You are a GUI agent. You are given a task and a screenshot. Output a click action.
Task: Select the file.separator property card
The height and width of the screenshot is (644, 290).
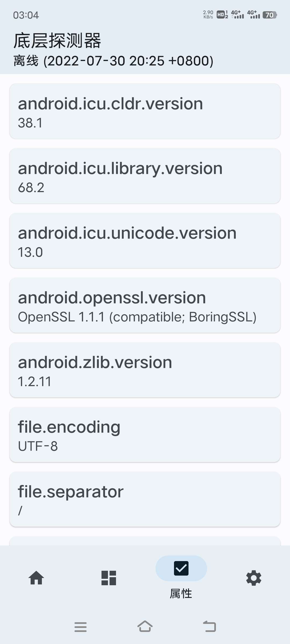tap(145, 499)
